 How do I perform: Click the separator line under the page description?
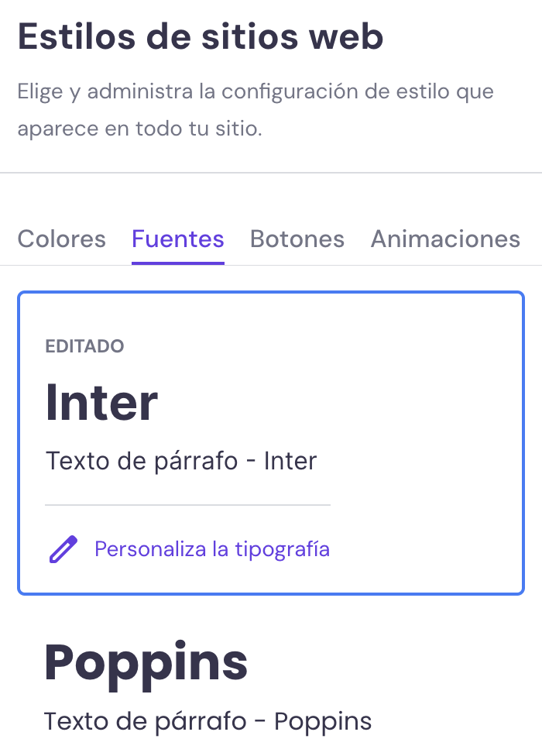coord(271,173)
